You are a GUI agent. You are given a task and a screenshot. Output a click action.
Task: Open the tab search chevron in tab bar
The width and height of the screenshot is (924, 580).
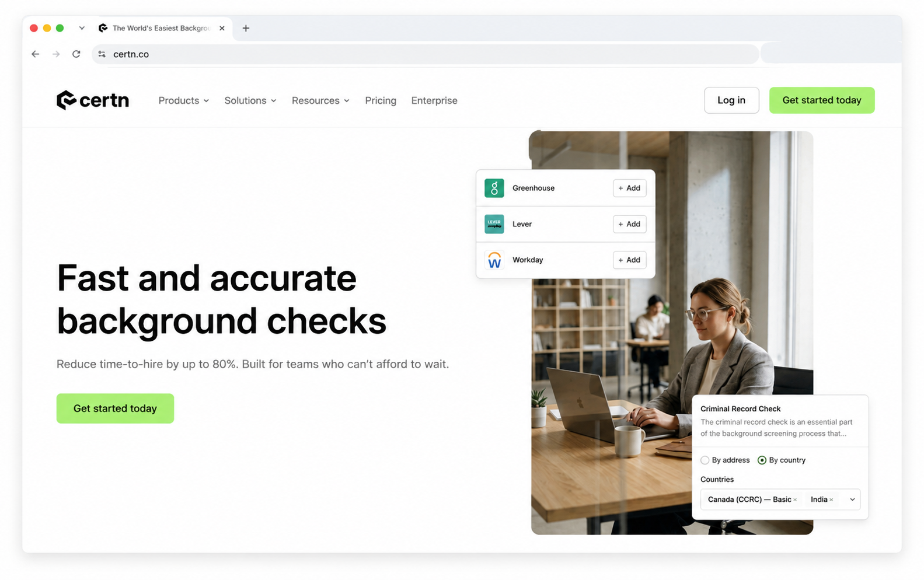(82, 28)
